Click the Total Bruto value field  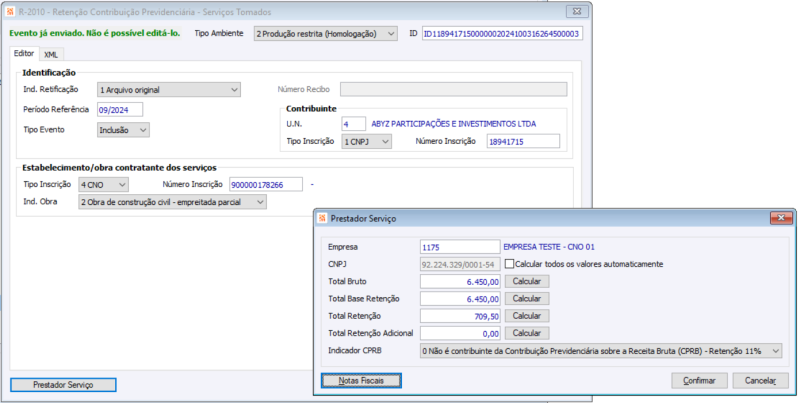click(x=460, y=281)
